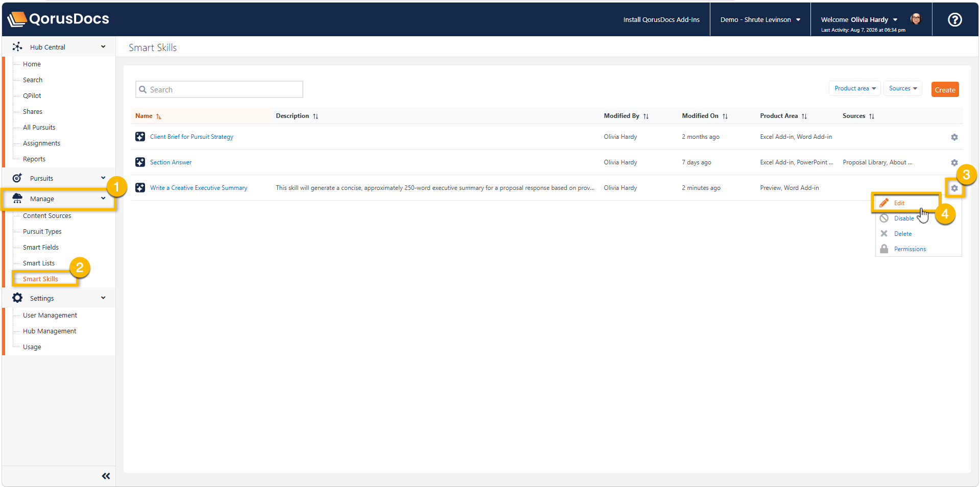The height and width of the screenshot is (487, 980).
Task: Open Write a Creative Executive Summary skill
Action: (x=199, y=187)
